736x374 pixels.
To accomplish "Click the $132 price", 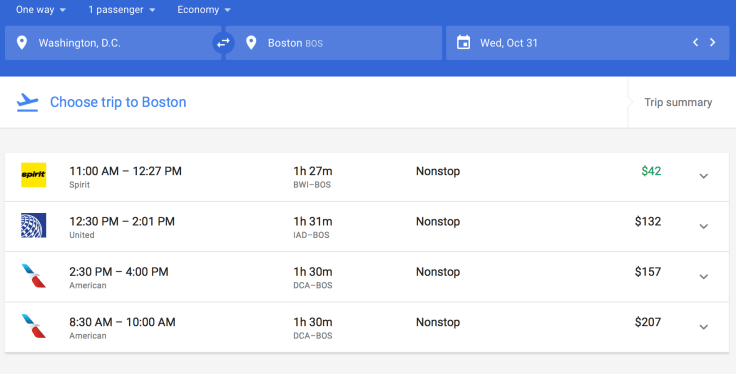I will [x=648, y=221].
